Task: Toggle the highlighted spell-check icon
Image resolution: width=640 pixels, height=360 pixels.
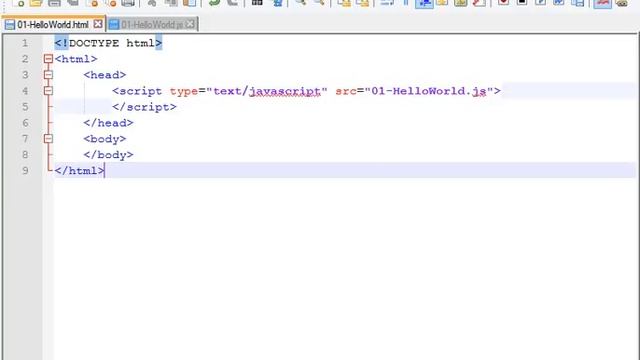Action: 602,3
